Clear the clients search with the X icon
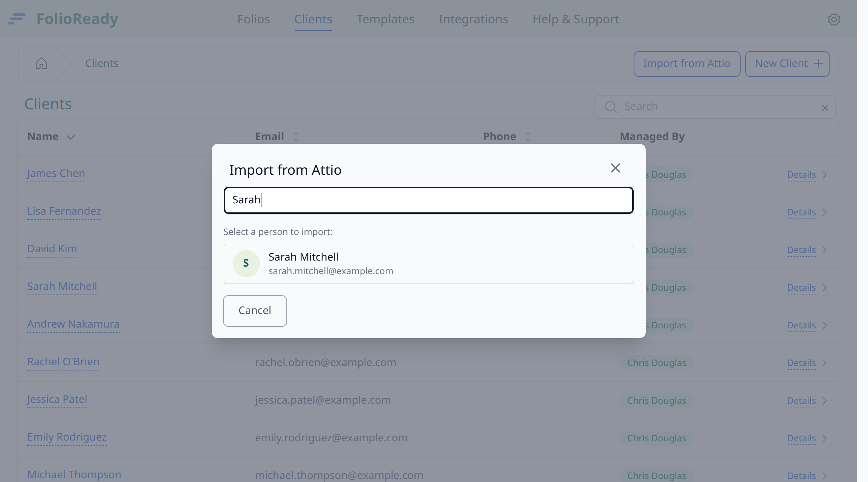This screenshot has width=868, height=482. click(x=825, y=108)
